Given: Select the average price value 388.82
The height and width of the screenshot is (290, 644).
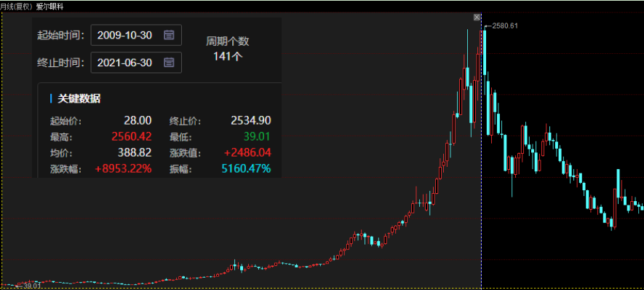Looking at the screenshot, I should pos(135,152).
